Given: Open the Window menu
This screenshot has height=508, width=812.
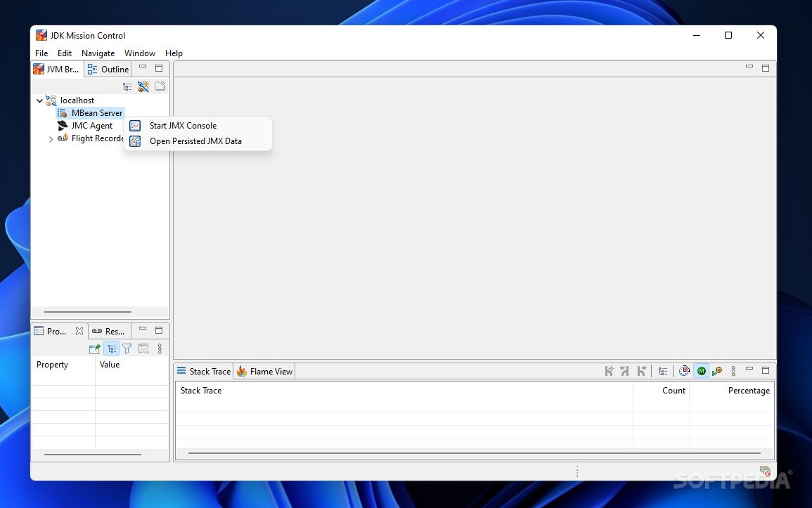Looking at the screenshot, I should [140, 53].
